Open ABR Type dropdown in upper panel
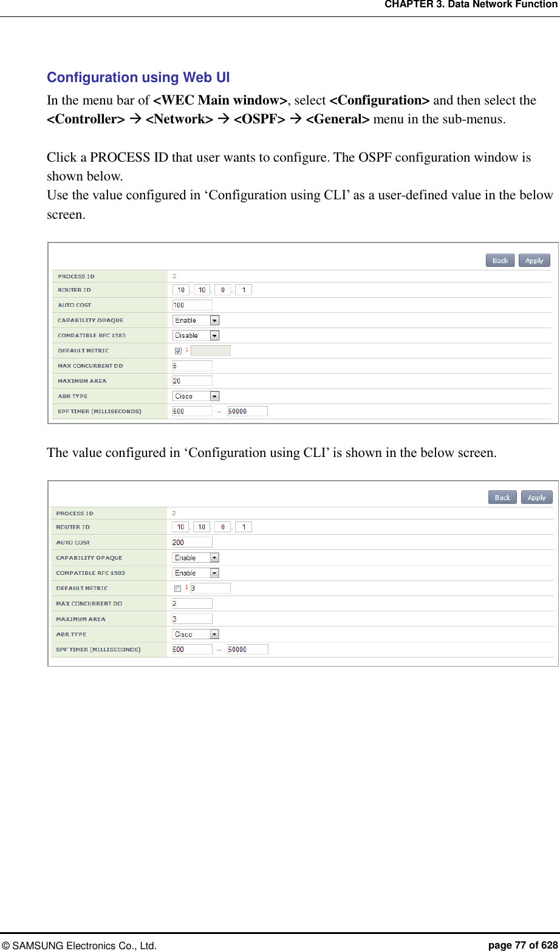The image size is (560, 951). (196, 396)
